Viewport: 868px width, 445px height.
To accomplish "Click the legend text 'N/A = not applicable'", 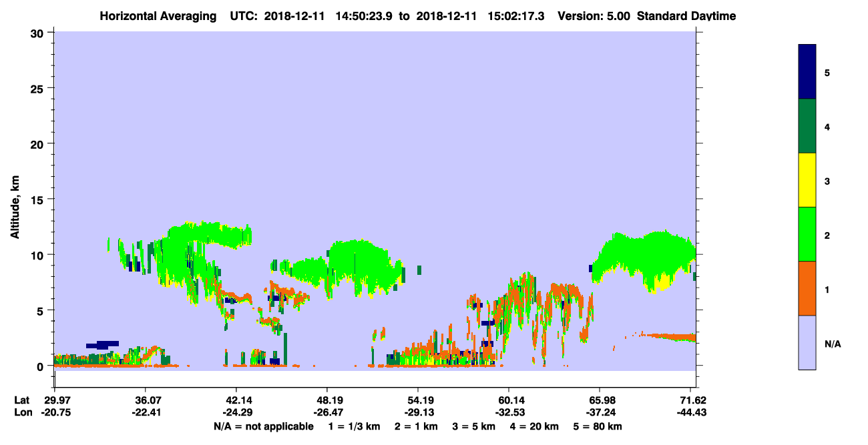I will pyautogui.click(x=264, y=426).
